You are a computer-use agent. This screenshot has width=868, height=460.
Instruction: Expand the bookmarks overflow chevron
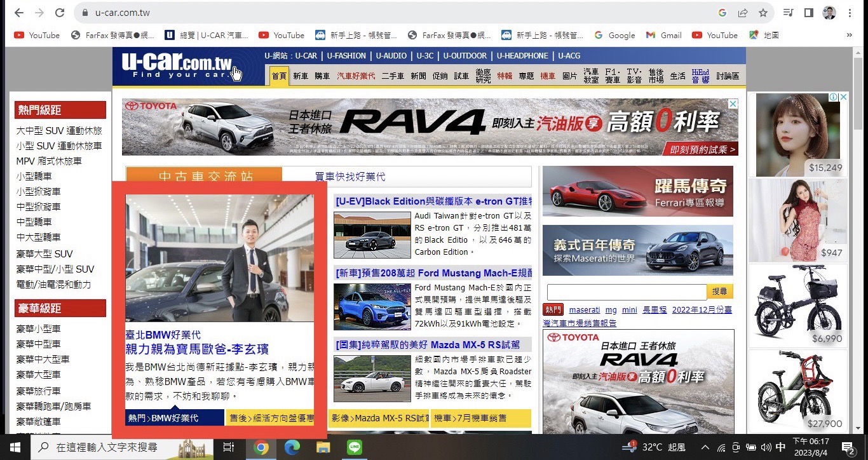click(850, 36)
